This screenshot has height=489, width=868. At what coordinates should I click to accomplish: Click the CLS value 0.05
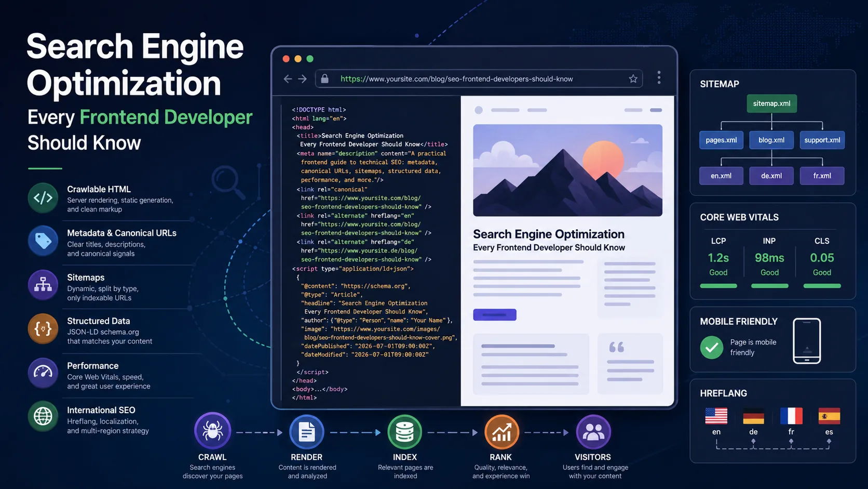coord(822,258)
